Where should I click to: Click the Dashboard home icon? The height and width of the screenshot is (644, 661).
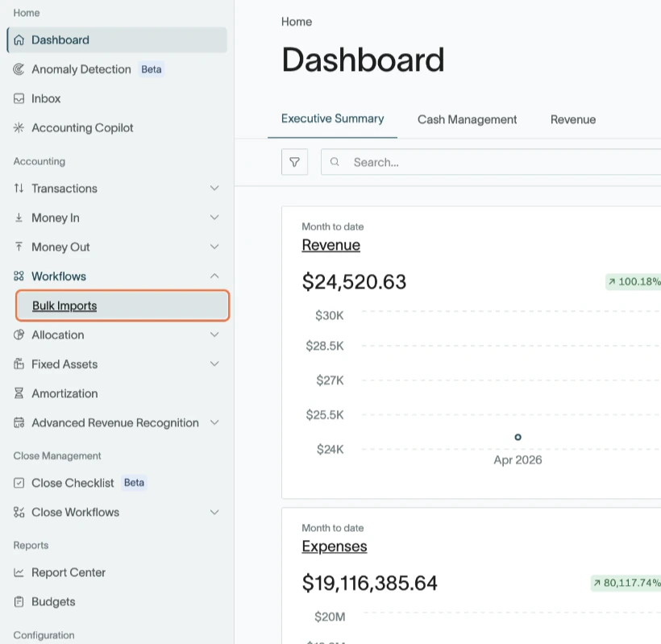(x=19, y=40)
